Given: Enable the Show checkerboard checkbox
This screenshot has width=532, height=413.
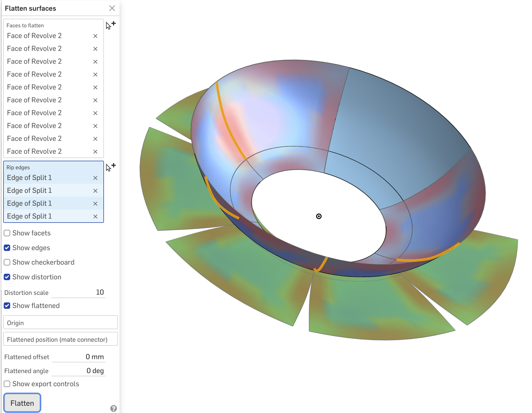Looking at the screenshot, I should point(7,262).
